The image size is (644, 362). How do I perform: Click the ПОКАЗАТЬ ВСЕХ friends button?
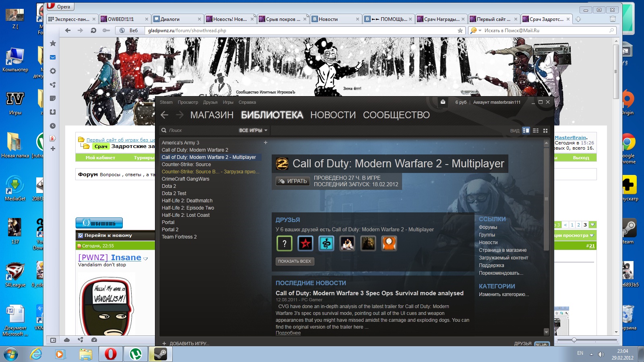click(x=295, y=261)
